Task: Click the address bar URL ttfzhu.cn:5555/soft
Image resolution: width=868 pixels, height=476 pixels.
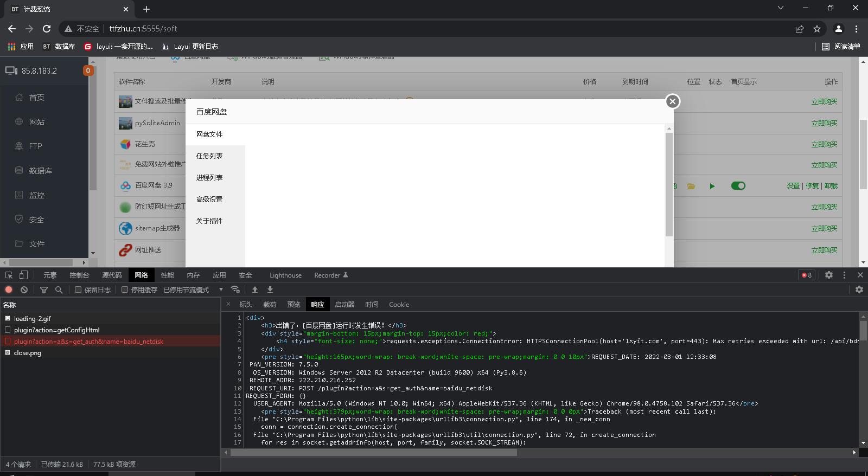Action: 143,29
